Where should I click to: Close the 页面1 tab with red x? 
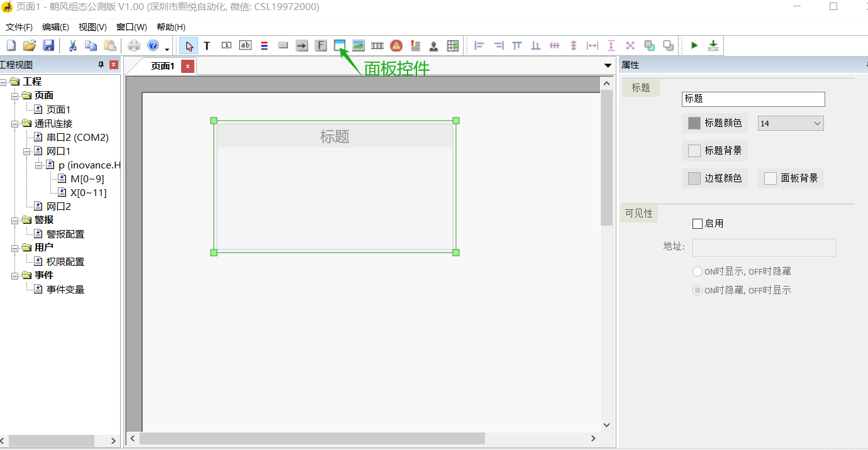[x=187, y=66]
